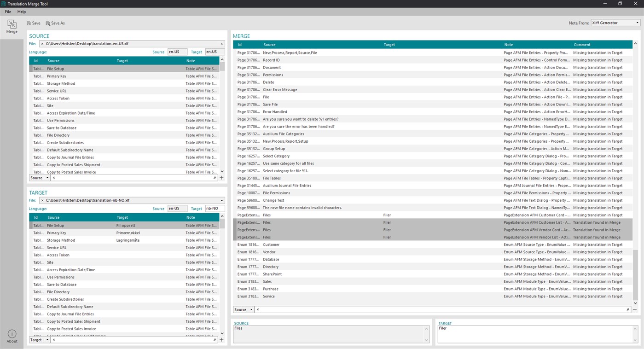Open the Merge panel Source filter dropdown
This screenshot has width=644, height=349.
tap(244, 309)
